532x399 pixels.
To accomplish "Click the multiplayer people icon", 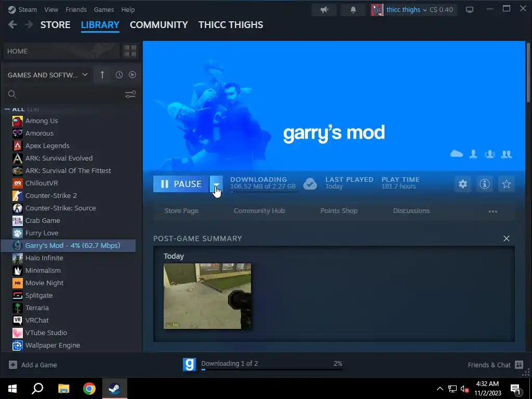I will click(x=506, y=154).
